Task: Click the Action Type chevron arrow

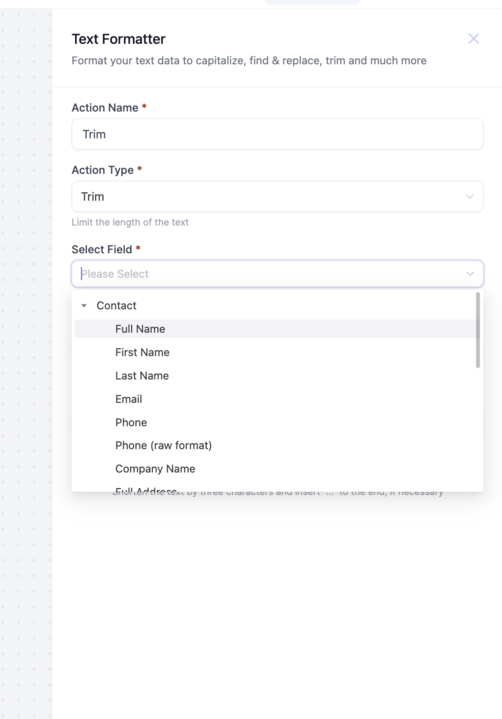Action: click(469, 196)
